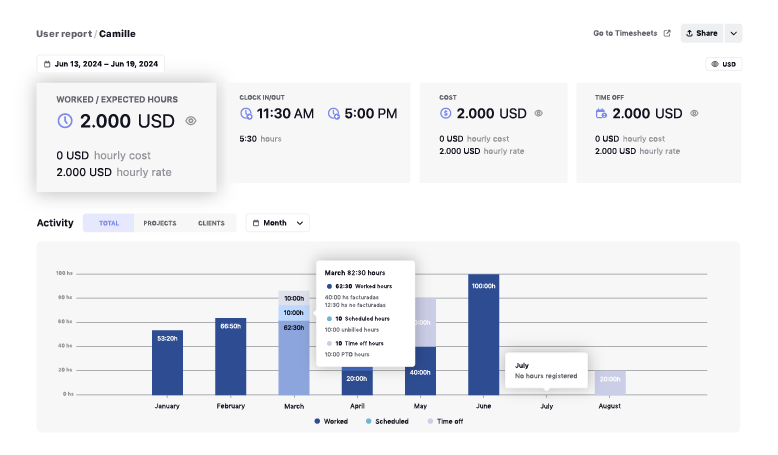Click the external link icon next to Timesheets
Screen dimensions: 778x455
(667, 33)
